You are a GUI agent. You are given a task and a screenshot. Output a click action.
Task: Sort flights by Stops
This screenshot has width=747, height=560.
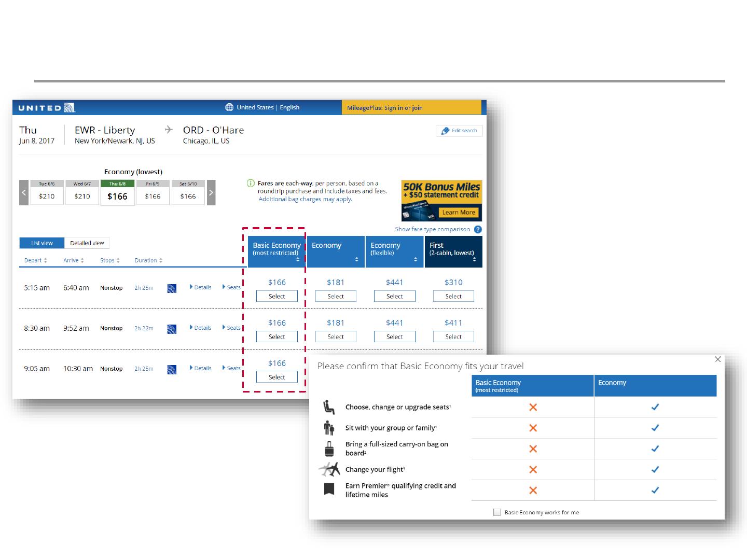coord(110,260)
